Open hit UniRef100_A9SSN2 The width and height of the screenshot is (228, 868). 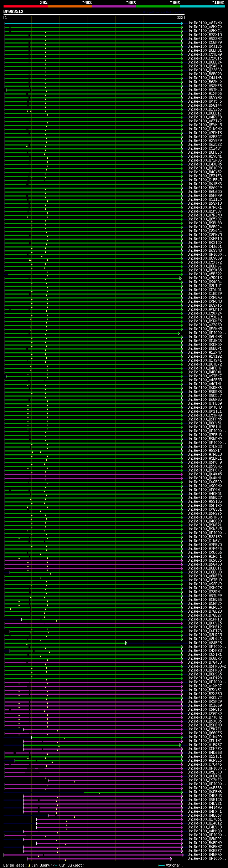tap(204, 39)
